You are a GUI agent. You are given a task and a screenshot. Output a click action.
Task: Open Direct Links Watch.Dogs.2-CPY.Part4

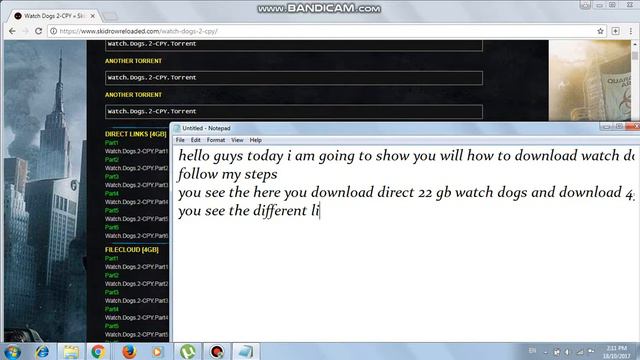coord(136,202)
